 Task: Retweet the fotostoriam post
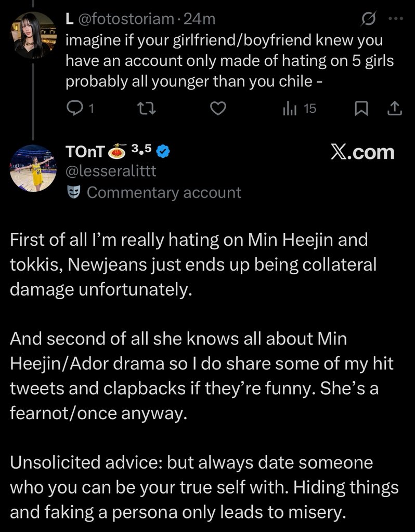coord(146,109)
